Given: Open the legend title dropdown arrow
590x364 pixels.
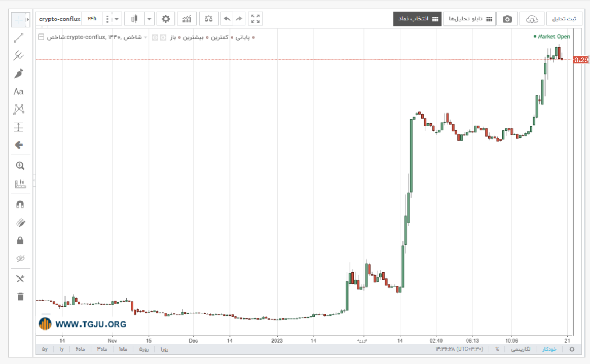Looking at the screenshot, I should tap(146, 37).
